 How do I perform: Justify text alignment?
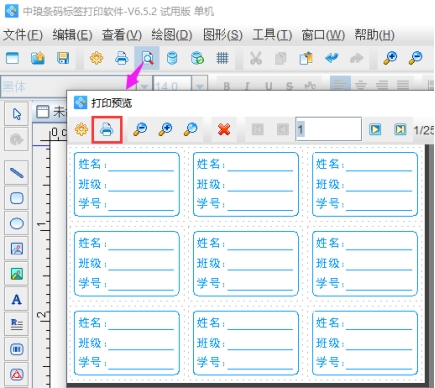click(403, 86)
